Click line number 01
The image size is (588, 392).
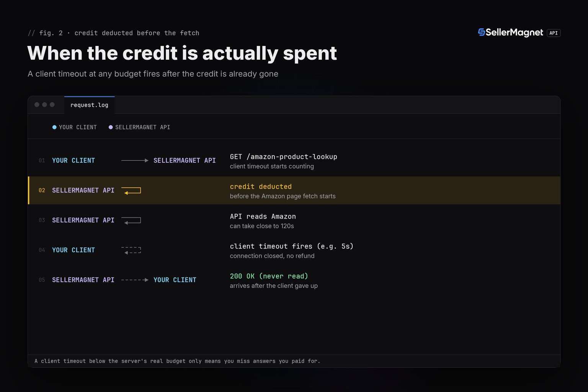pyautogui.click(x=42, y=160)
